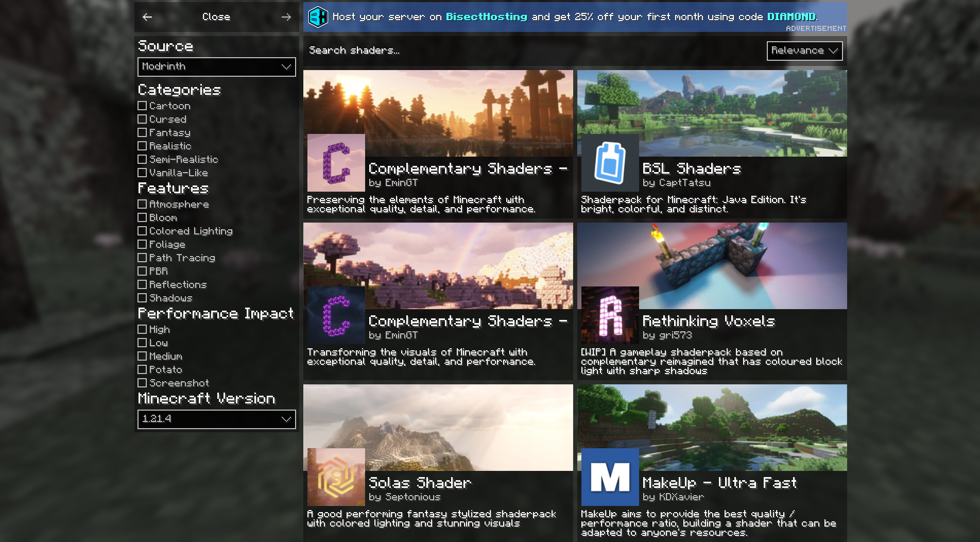Screen dimensions: 980x542
Task: Follow the BisectHosting advertisement link
Action: tap(575, 17)
